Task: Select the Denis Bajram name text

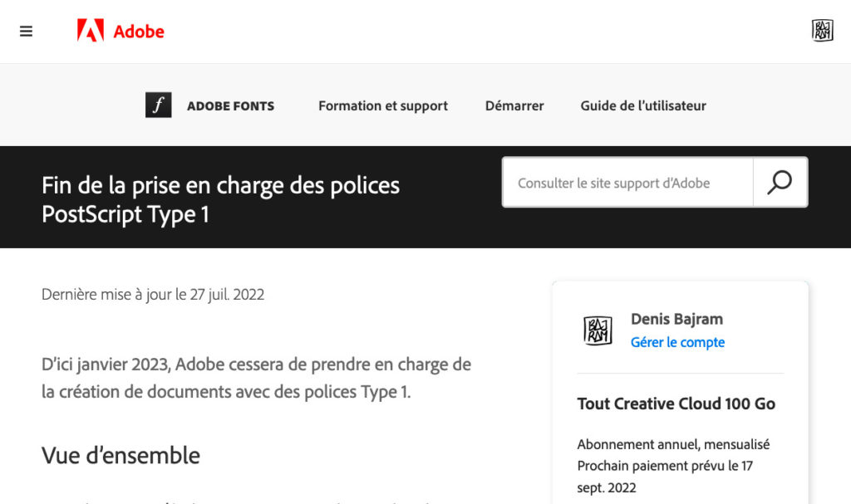Action: pyautogui.click(x=676, y=319)
